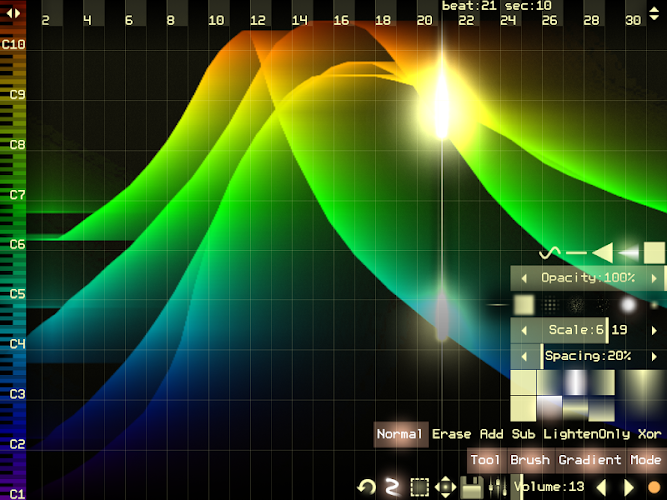The height and width of the screenshot is (500, 667).
Task: Click the Volume slider
Action: [x=550, y=487]
